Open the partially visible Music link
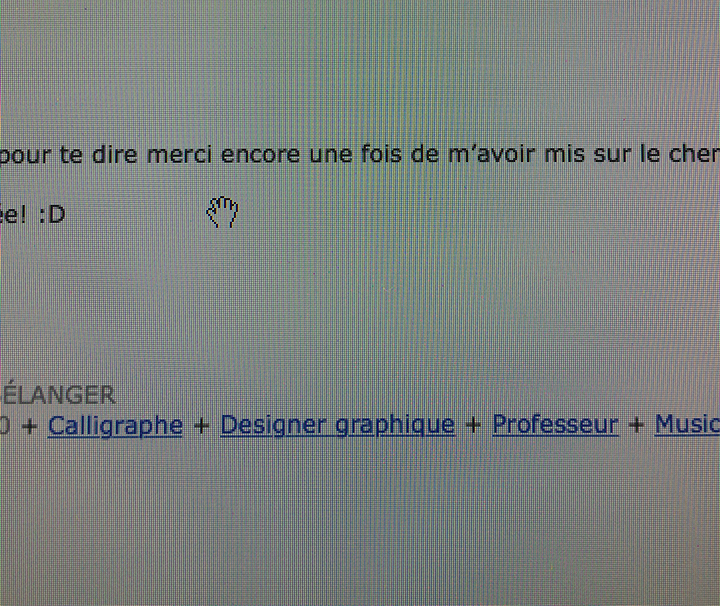This screenshot has width=720, height=606. tap(687, 424)
